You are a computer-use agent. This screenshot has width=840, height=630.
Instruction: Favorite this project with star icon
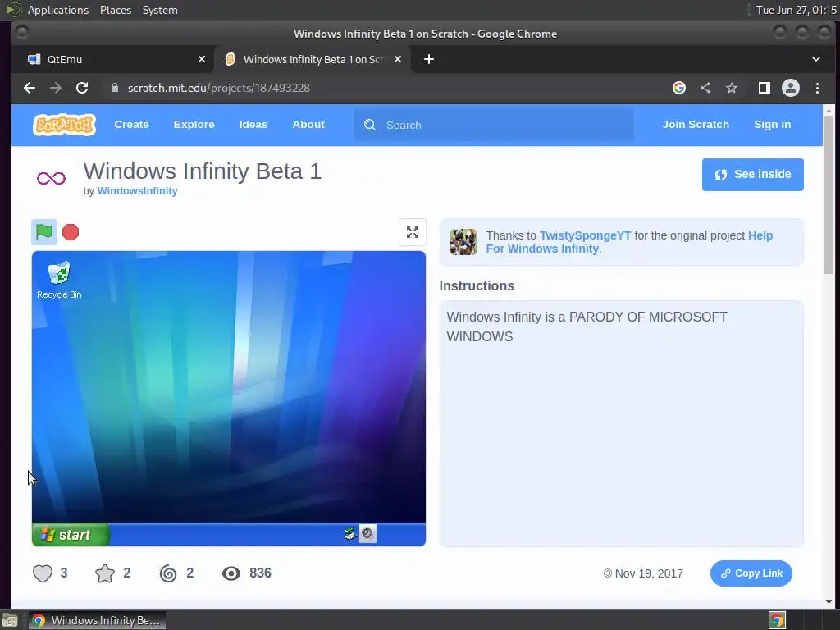click(x=105, y=573)
